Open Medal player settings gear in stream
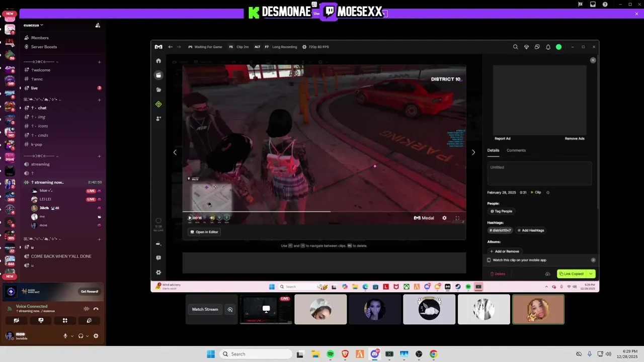The width and height of the screenshot is (644, 362). (x=444, y=218)
